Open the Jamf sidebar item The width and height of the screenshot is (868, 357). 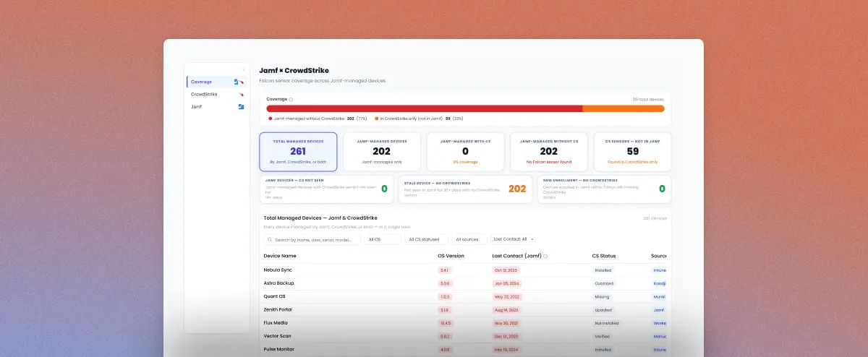tap(216, 106)
